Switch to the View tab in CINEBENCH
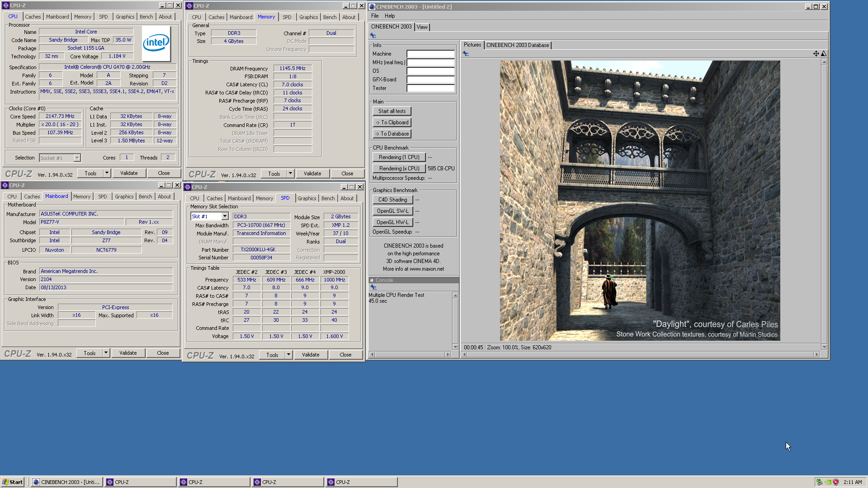 click(x=422, y=27)
